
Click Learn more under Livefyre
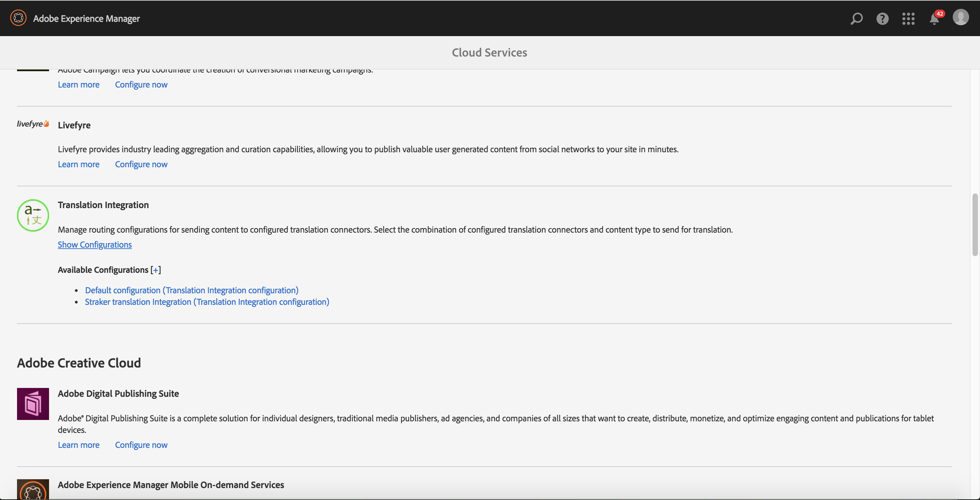click(78, 164)
